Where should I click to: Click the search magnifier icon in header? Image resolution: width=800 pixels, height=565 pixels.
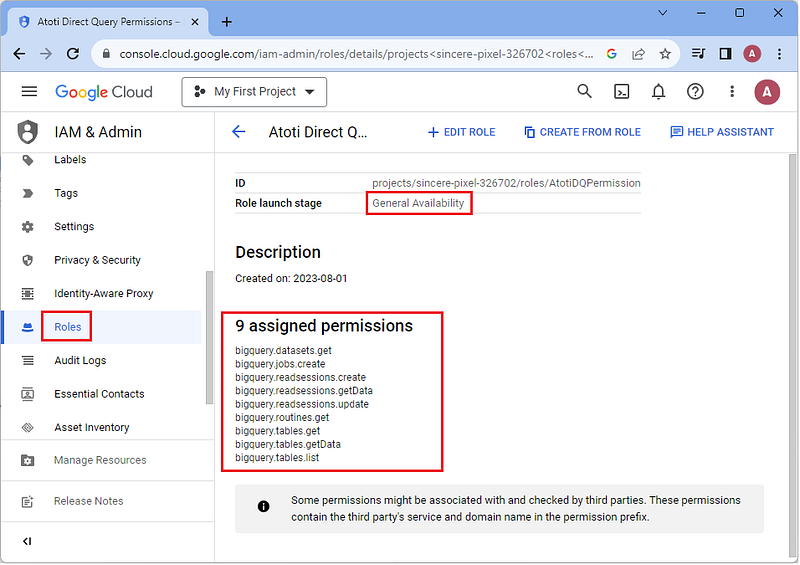tap(584, 92)
